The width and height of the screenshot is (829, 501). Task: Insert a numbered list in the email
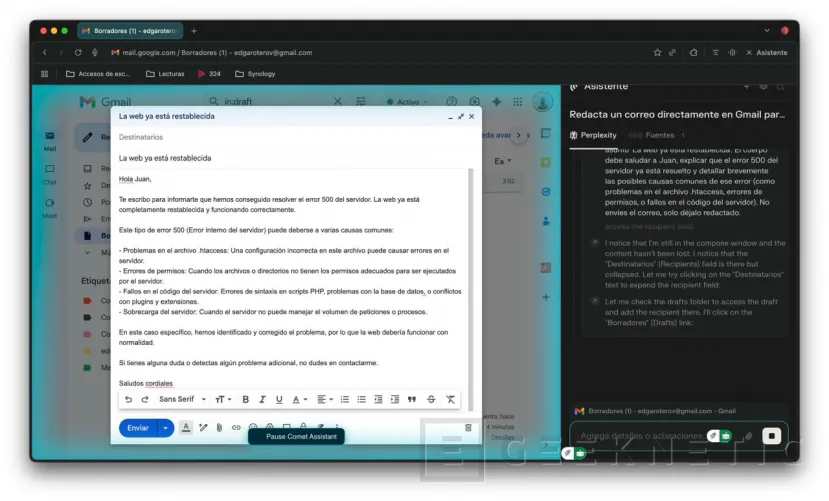point(345,400)
